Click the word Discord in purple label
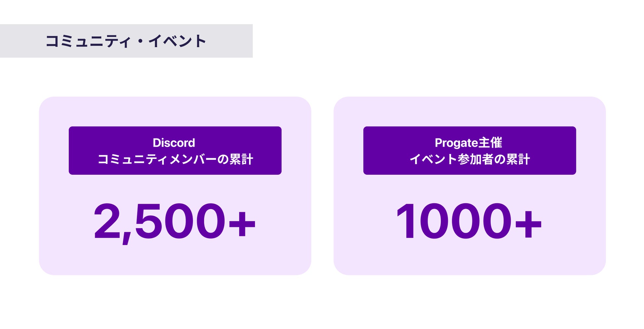The image size is (644, 329). coord(174,143)
